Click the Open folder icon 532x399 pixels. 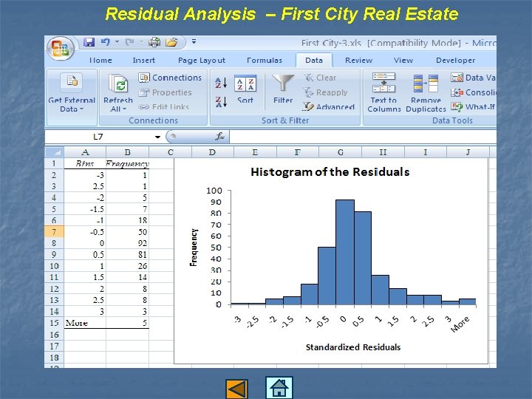pyautogui.click(x=171, y=42)
